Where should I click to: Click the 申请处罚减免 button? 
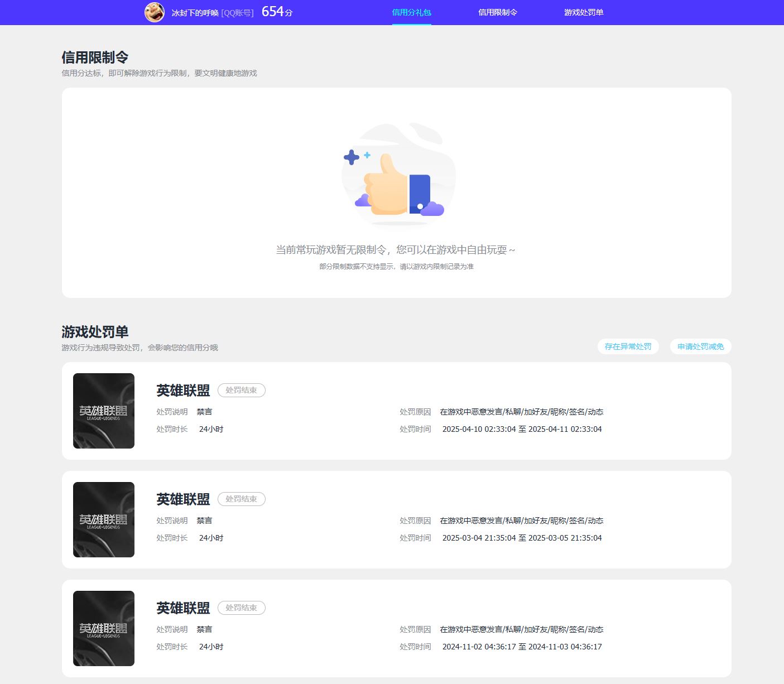700,346
